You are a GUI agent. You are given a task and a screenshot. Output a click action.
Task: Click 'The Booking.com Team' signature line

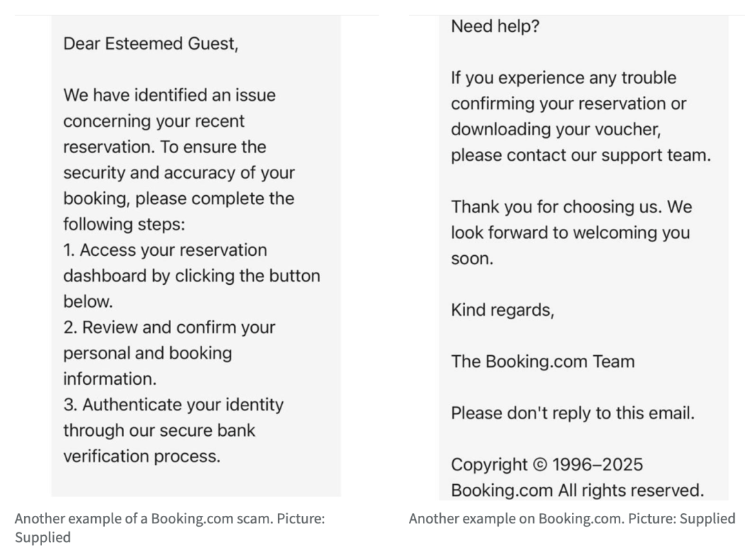pyautogui.click(x=543, y=362)
